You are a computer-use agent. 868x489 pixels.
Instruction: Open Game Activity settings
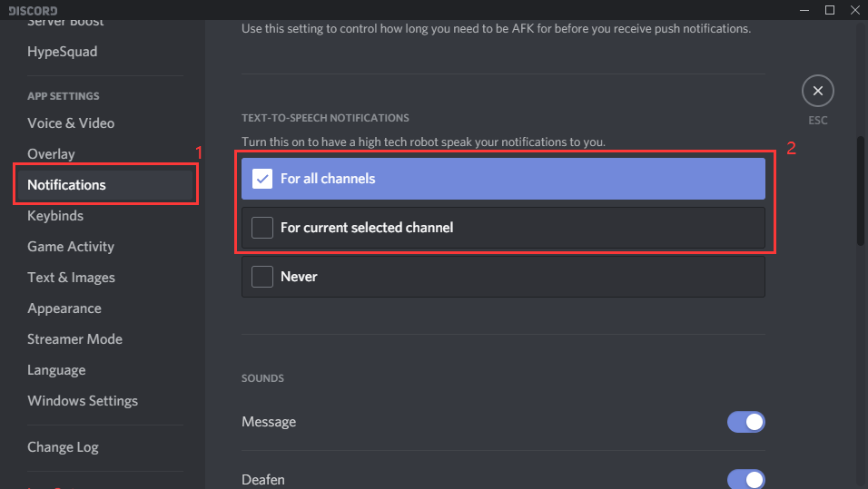(71, 247)
